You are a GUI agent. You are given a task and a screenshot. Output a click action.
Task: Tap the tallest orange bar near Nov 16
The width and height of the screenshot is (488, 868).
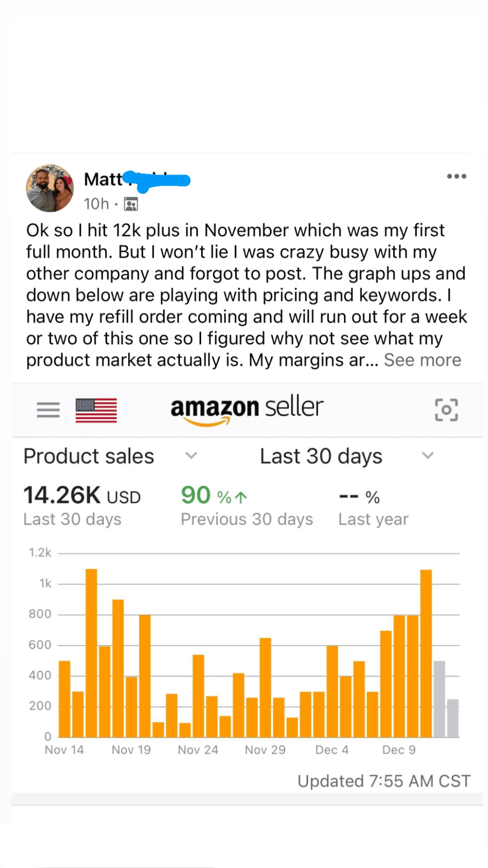click(x=91, y=653)
